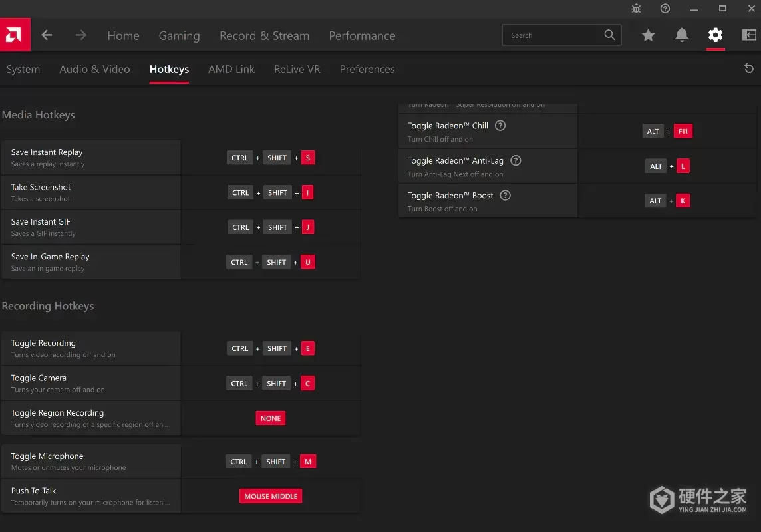Switch to the Audio & Video tab
This screenshot has height=532, width=761.
click(x=94, y=69)
